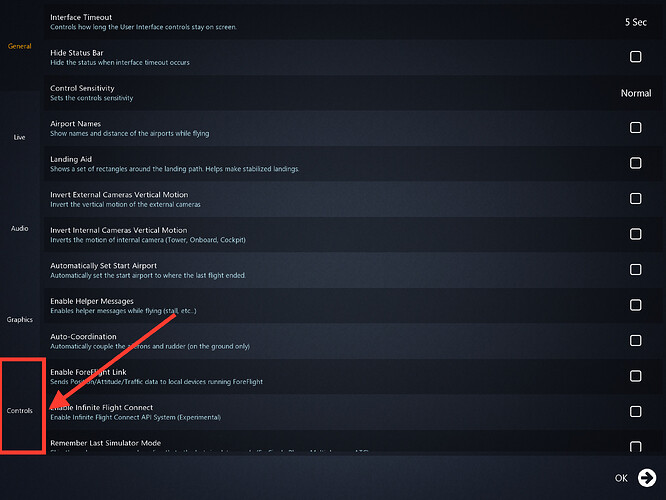This screenshot has width=666, height=500.
Task: Check Invert External Cameras Vertical Motion
Action: (x=635, y=198)
